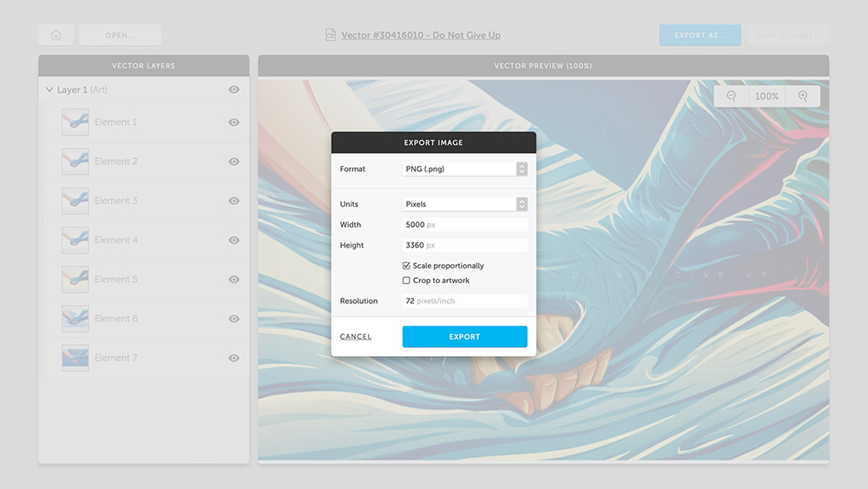Open the Units Pixels dropdown
The width and height of the screenshot is (868, 489).
click(464, 204)
